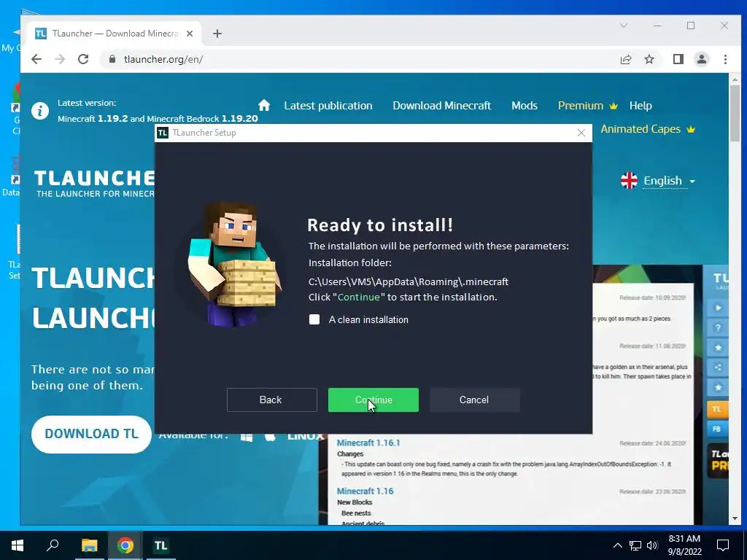Click the Minecraft 1.16.1 heading
Screen dimensions: 747x560
(x=368, y=443)
